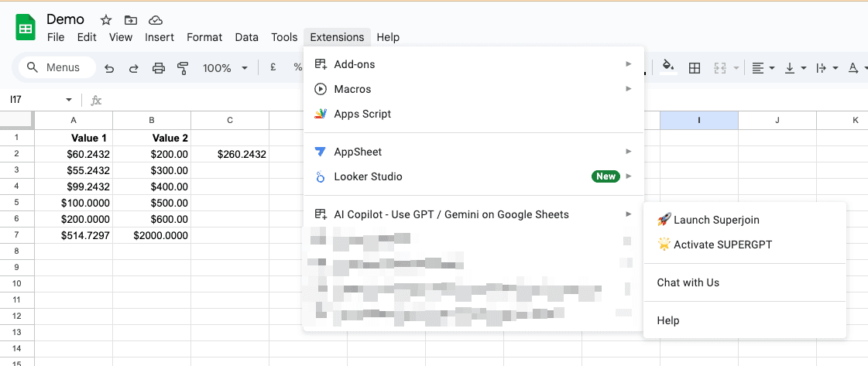The width and height of the screenshot is (868, 366).
Task: Click the Menus search box
Action: pos(57,68)
